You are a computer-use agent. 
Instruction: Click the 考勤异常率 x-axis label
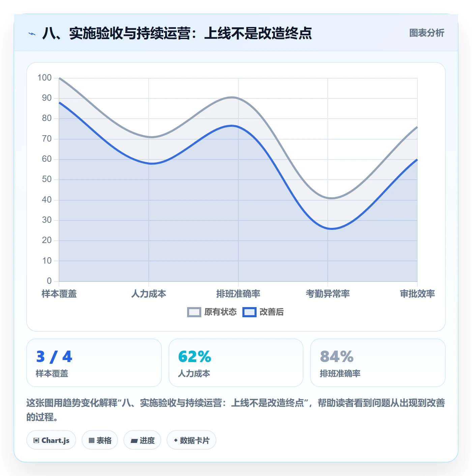pyautogui.click(x=328, y=294)
